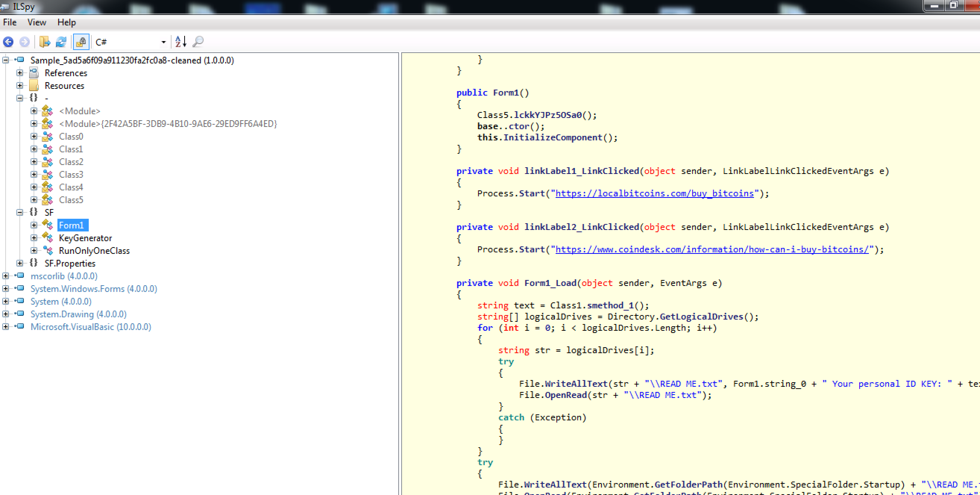Select the KeyGenerator class icon

click(48, 238)
